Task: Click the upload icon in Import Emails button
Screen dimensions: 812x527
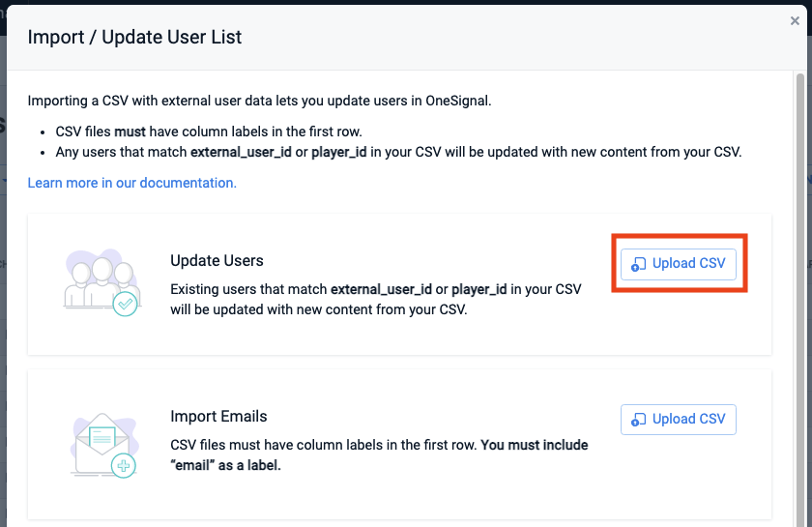Action: coord(638,420)
